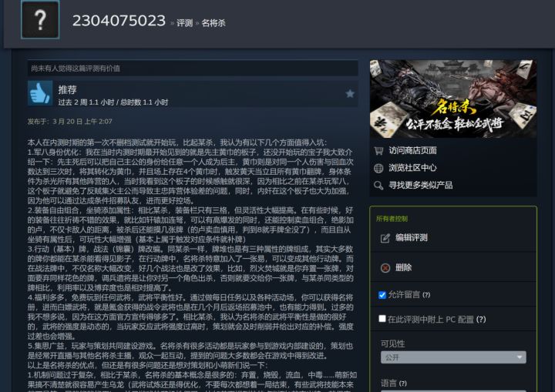Open 浏览社区中心 community hub link
Screen dimensions: 555x392
click(412, 168)
